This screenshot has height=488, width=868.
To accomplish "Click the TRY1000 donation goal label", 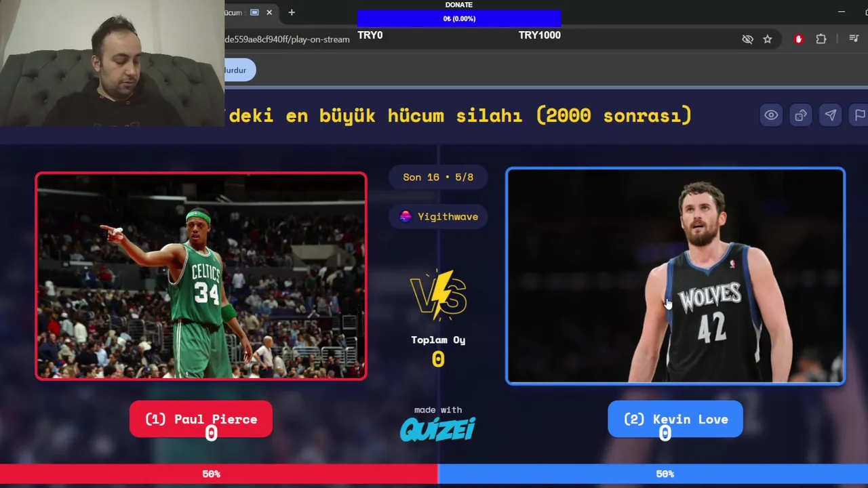I will pyautogui.click(x=540, y=35).
